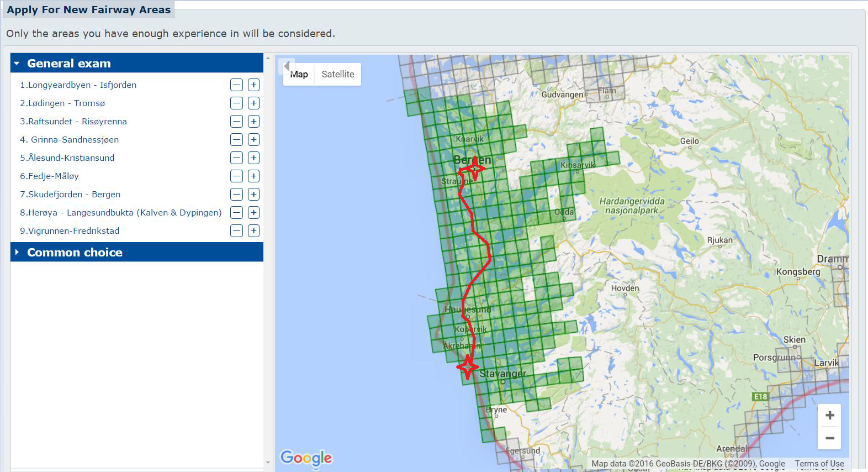Open Terms of Use link
The height and width of the screenshot is (472, 868).
(x=819, y=464)
